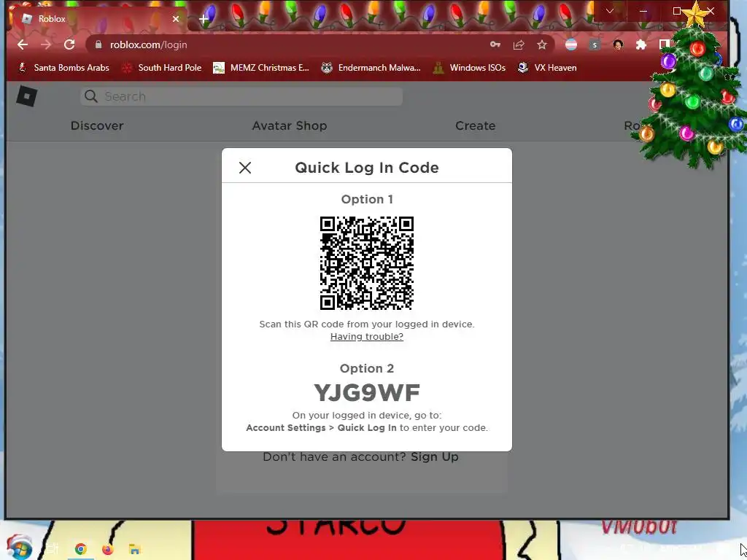The image size is (747, 560).
Task: Click the search magnifier icon
Action: 91,97
